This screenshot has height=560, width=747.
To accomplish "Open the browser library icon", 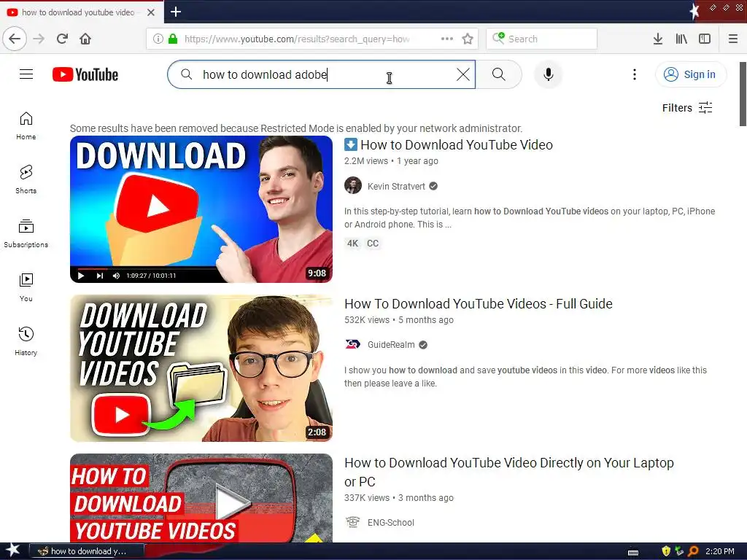I will tap(681, 39).
